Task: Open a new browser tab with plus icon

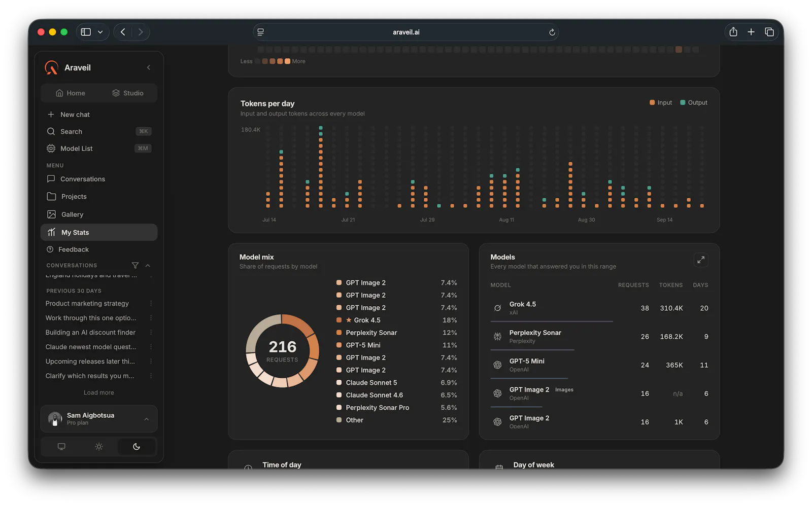Action: click(x=751, y=32)
